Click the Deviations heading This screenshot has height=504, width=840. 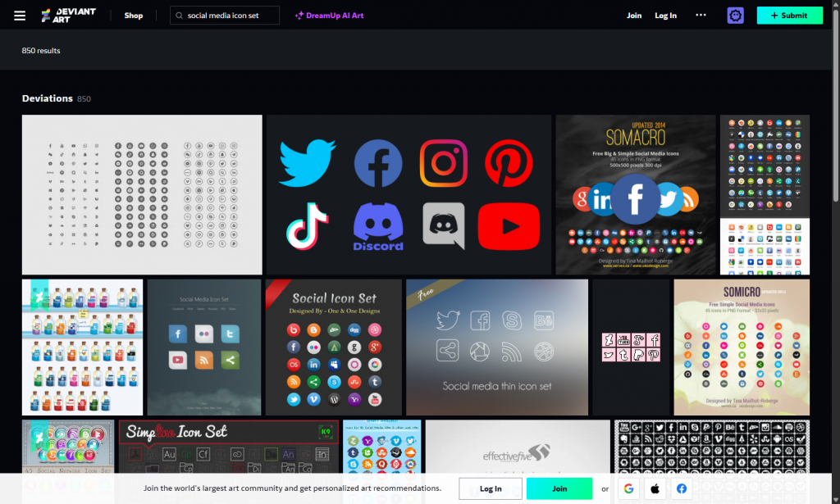(x=47, y=98)
